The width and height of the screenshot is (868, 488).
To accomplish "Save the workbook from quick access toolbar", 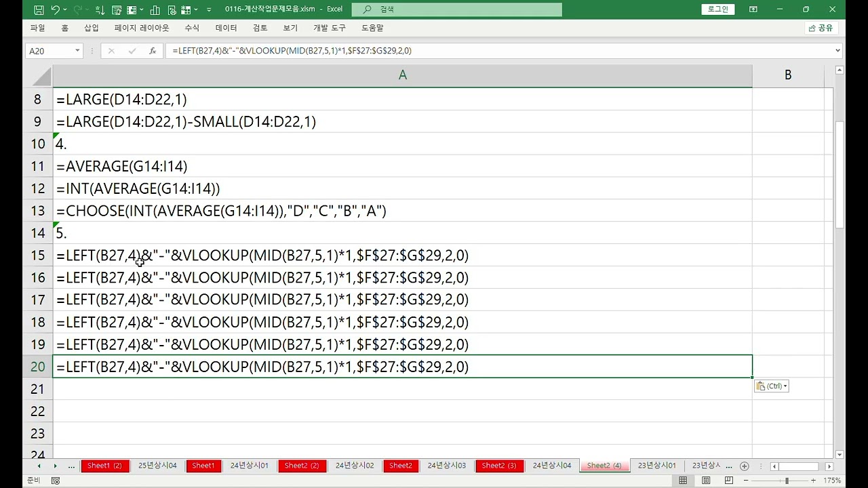I will coord(39,9).
